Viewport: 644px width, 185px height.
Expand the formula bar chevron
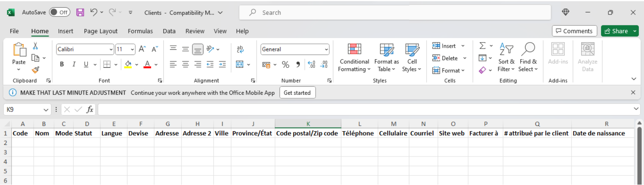636,109
